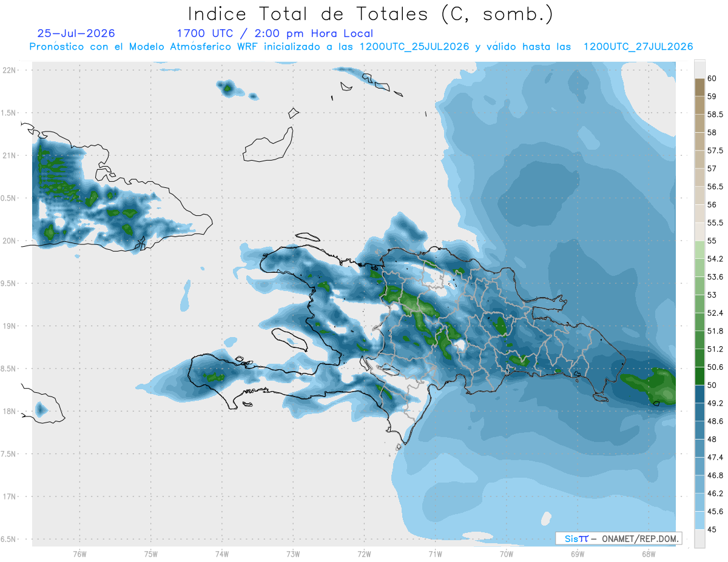Click the '21N' latitude label
728x562 pixels.
[9, 156]
